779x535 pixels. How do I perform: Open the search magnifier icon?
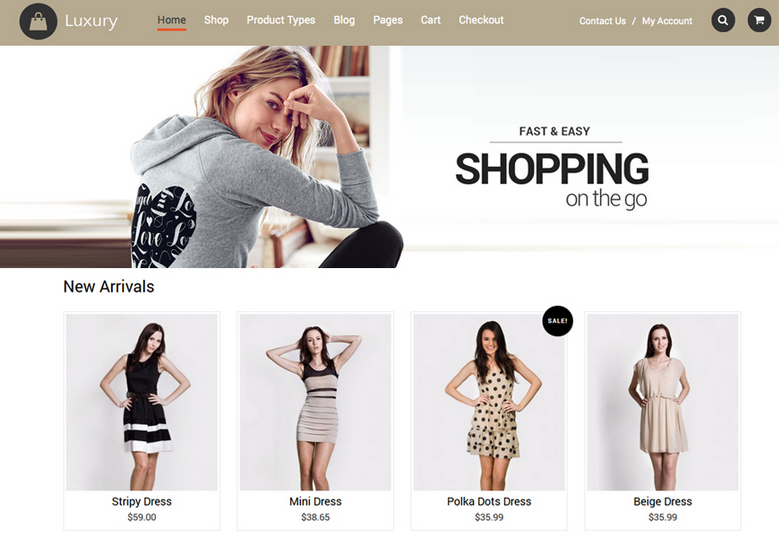point(723,20)
